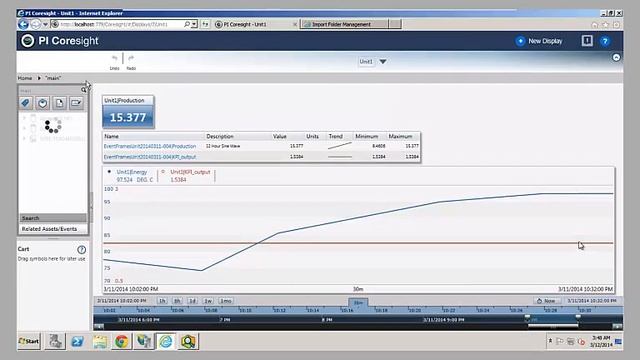This screenshot has width=640, height=360.
Task: Open the Search section header
Action: point(53,218)
